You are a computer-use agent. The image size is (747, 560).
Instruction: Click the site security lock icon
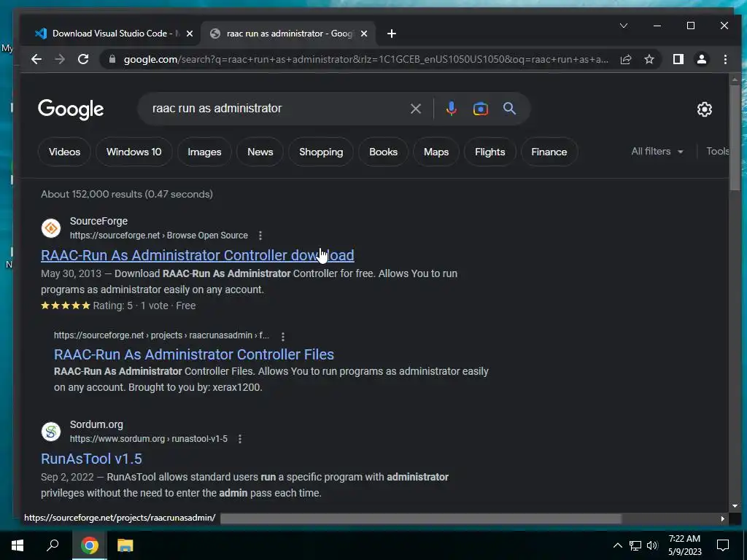[112, 60]
